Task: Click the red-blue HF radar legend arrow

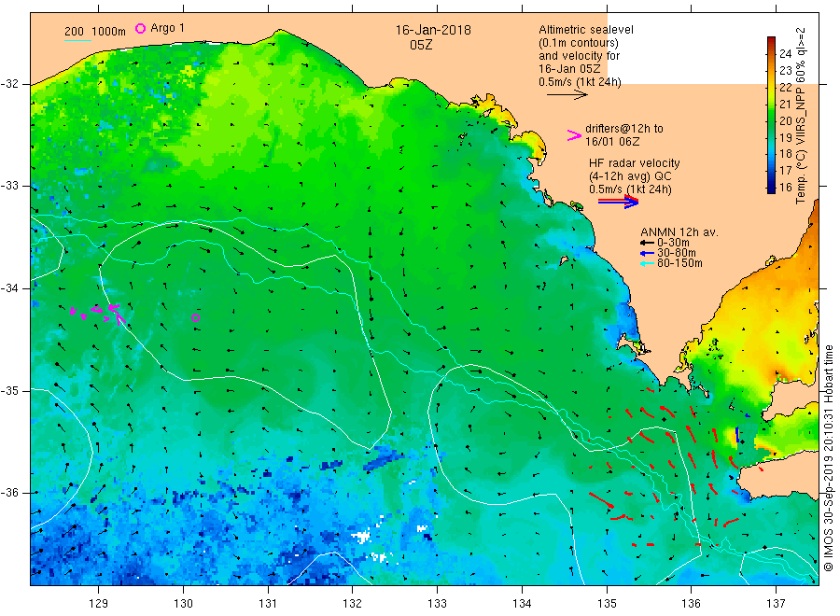Action: point(618,202)
